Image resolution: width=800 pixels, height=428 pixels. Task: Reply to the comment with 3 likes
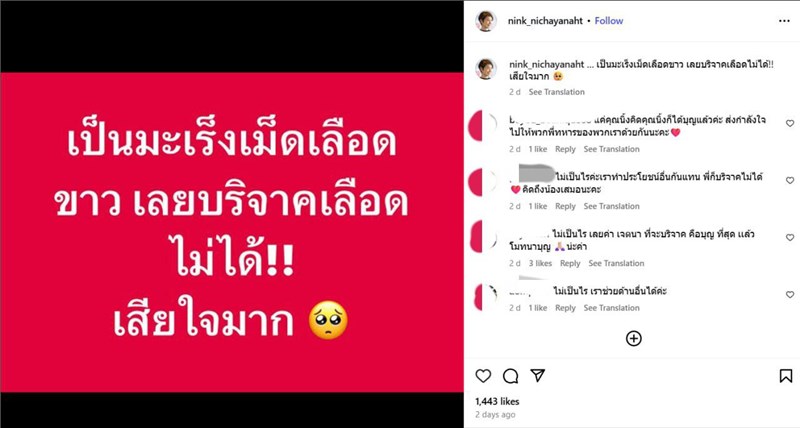(x=570, y=263)
